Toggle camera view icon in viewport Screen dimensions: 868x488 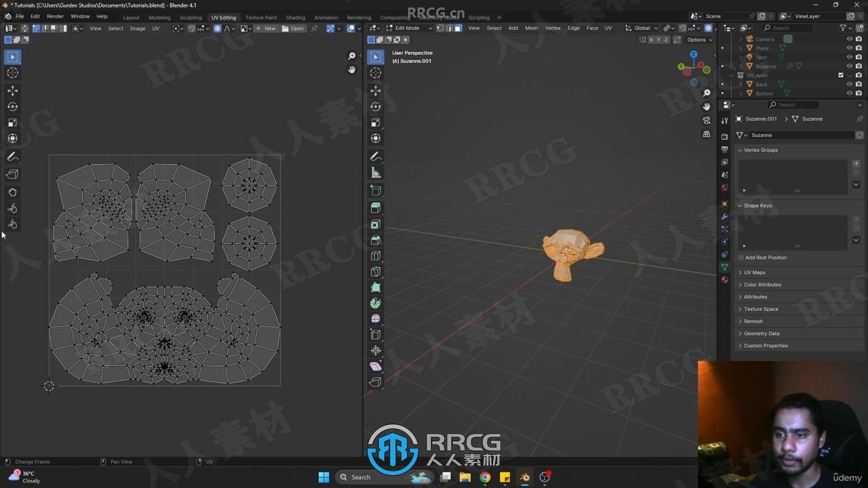click(x=707, y=120)
